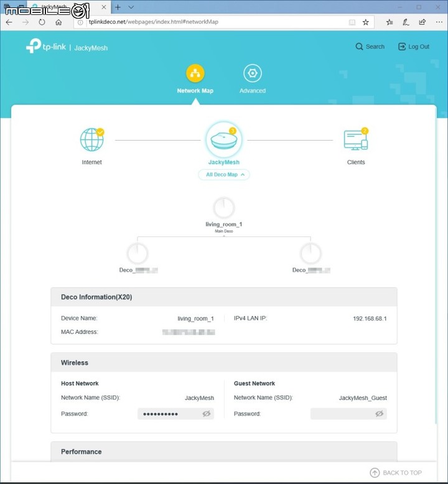Share this page using the share icon
This screenshot has width=448, height=484.
422,22
